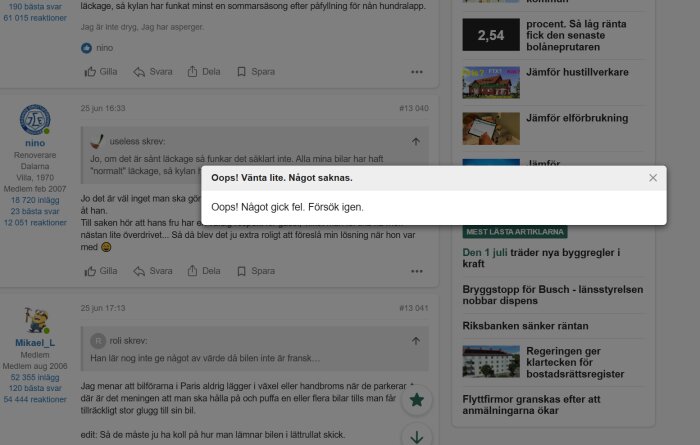Image resolution: width=700 pixels, height=445 pixels.
Task: Open Jämför hustillverkare link
Action: [x=577, y=72]
